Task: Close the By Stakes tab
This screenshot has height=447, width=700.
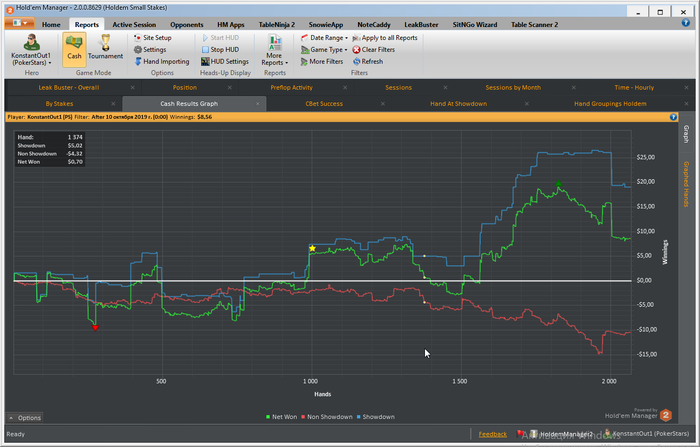Action: coord(113,104)
